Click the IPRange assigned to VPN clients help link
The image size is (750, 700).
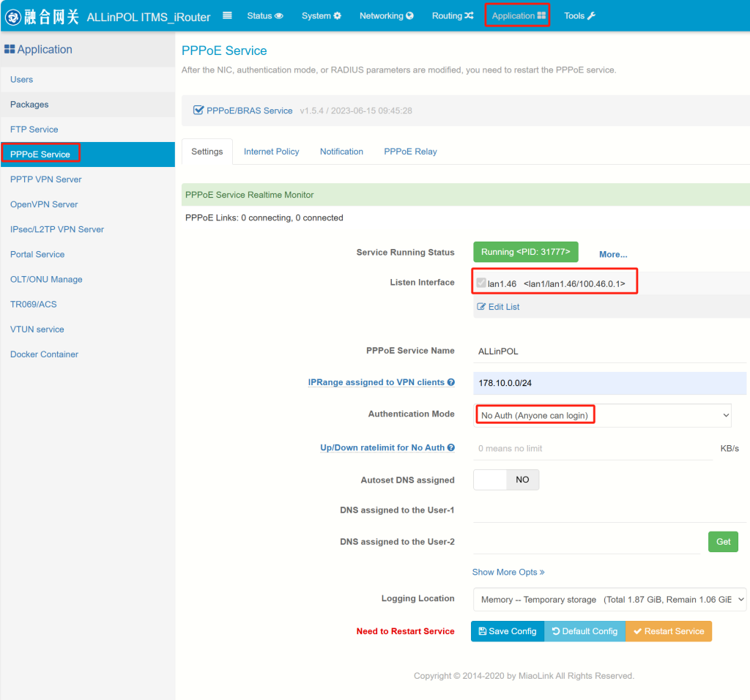click(x=381, y=382)
